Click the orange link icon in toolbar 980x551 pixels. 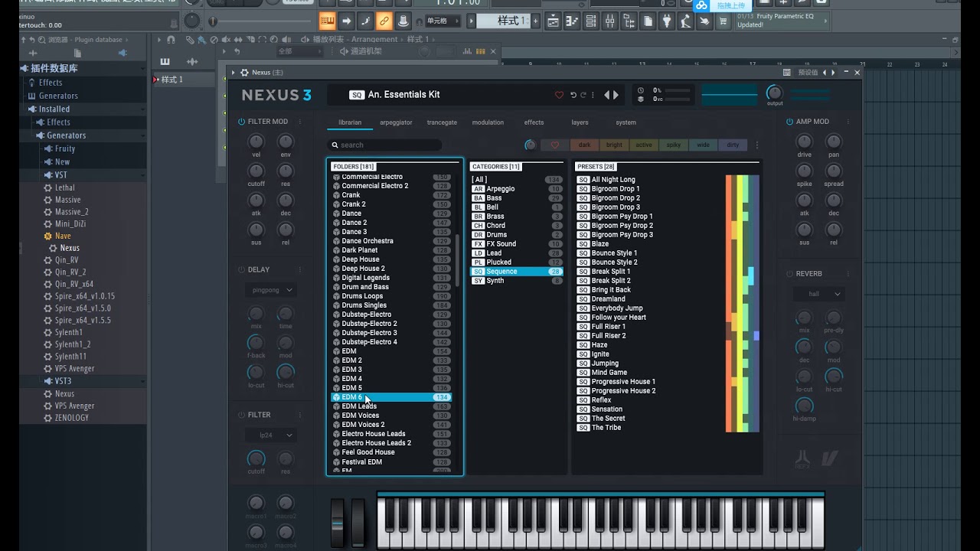pos(384,21)
